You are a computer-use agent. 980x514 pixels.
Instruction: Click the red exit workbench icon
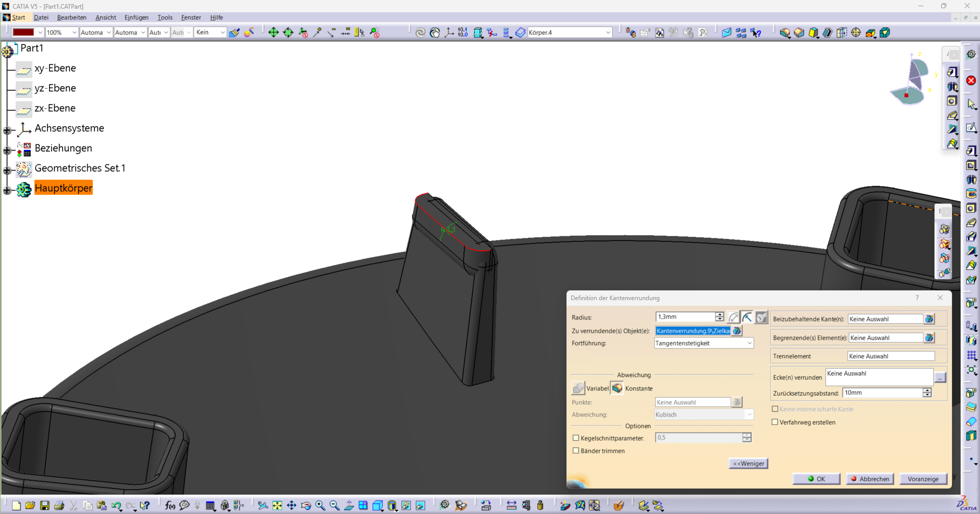[971, 81]
